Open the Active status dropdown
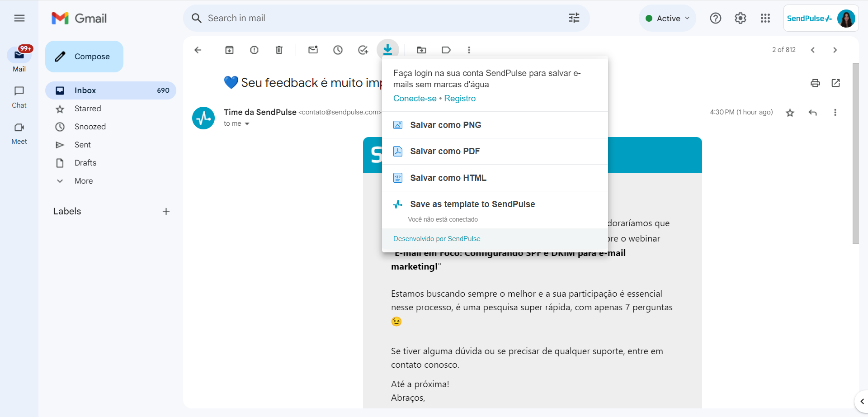 tap(668, 18)
